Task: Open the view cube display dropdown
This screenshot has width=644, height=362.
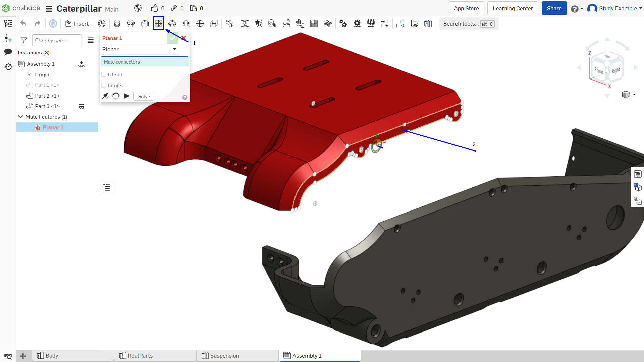Action: coord(629,95)
